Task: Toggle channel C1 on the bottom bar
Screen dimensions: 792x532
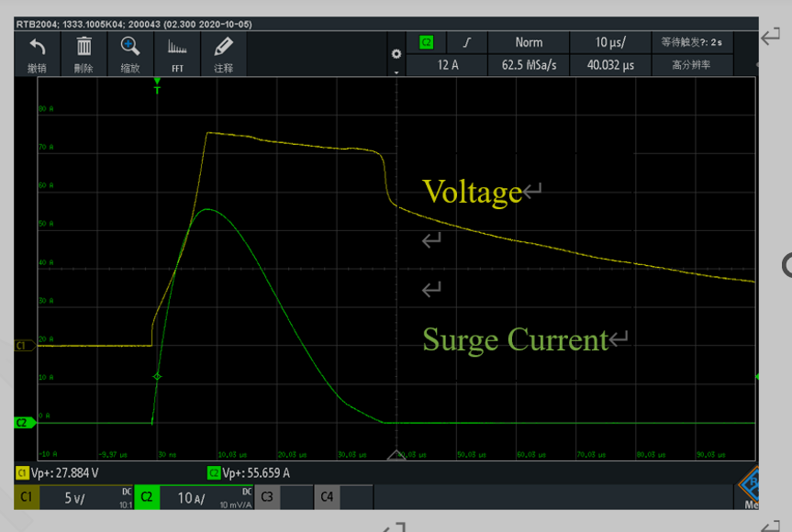Action: tap(27, 497)
